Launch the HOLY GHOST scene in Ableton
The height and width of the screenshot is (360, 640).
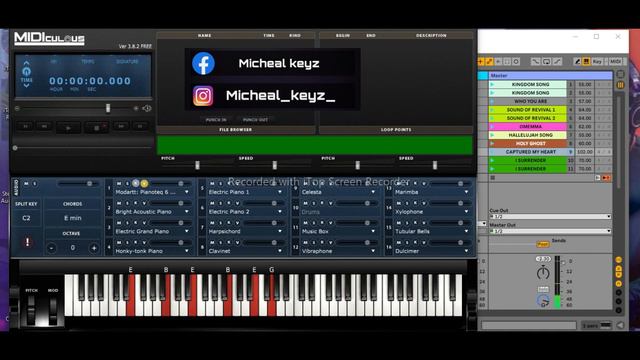click(x=492, y=143)
